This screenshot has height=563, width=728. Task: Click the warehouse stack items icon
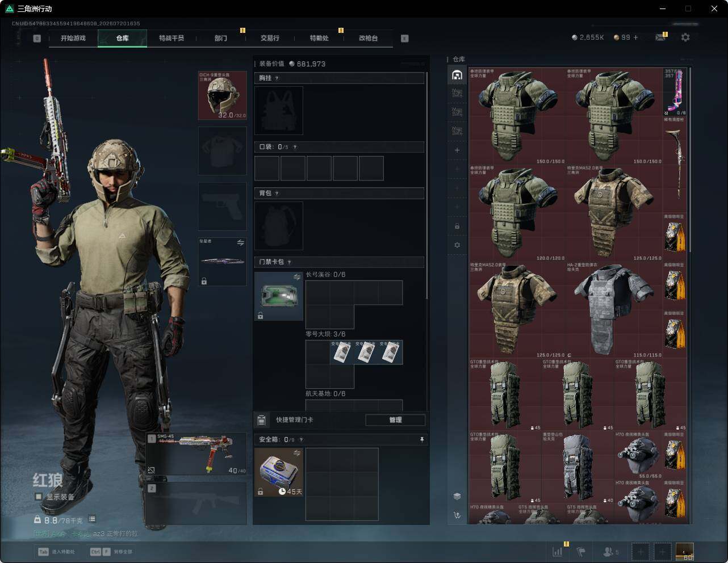[457, 496]
